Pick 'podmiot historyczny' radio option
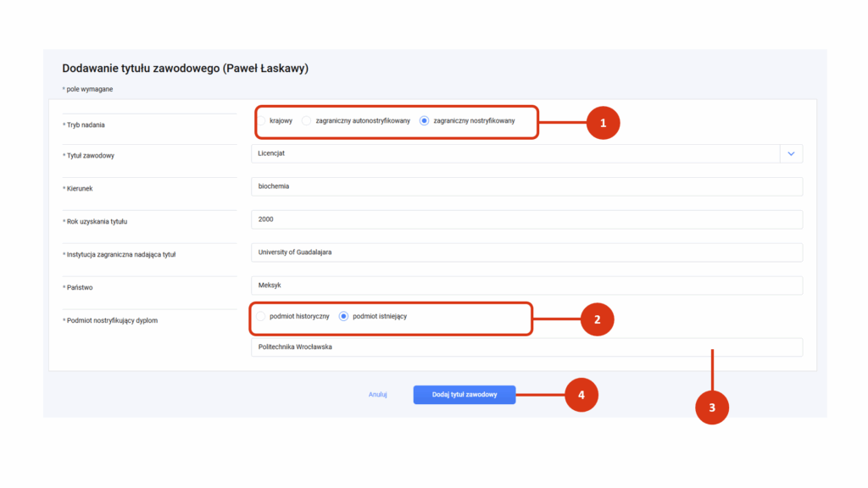The image size is (868, 488). (261, 317)
